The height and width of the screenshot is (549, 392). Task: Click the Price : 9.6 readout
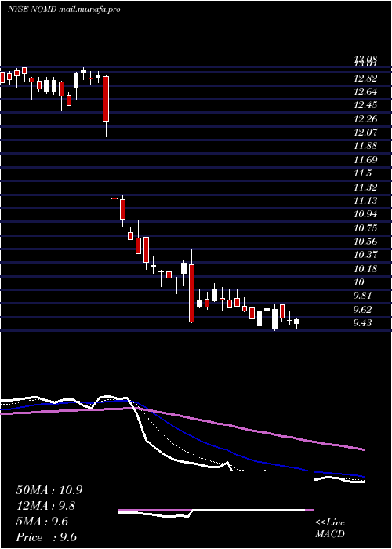(x=46, y=537)
